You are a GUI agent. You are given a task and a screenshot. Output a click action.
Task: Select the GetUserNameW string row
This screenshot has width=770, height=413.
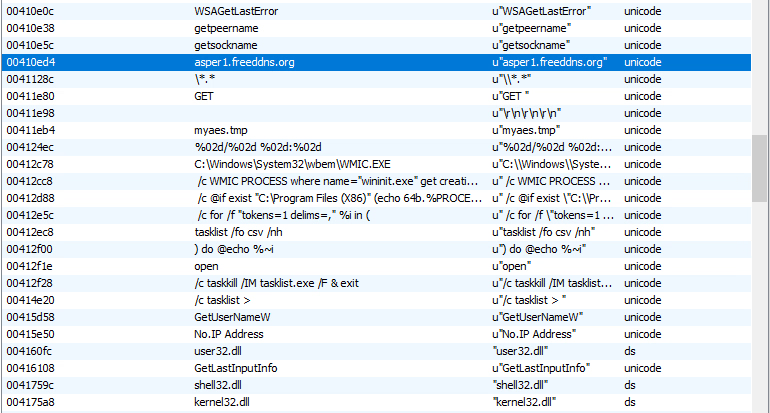[x=376, y=317]
